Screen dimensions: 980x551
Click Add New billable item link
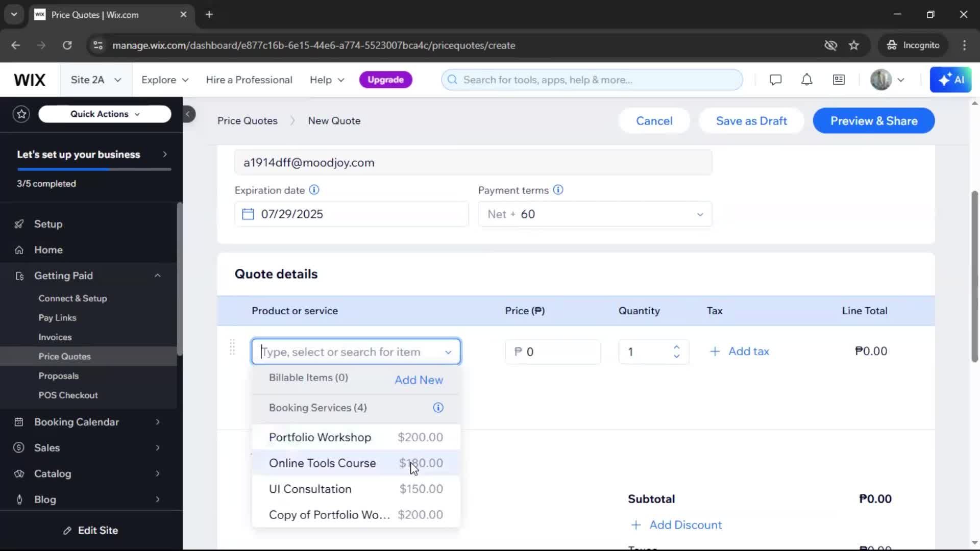(x=419, y=380)
